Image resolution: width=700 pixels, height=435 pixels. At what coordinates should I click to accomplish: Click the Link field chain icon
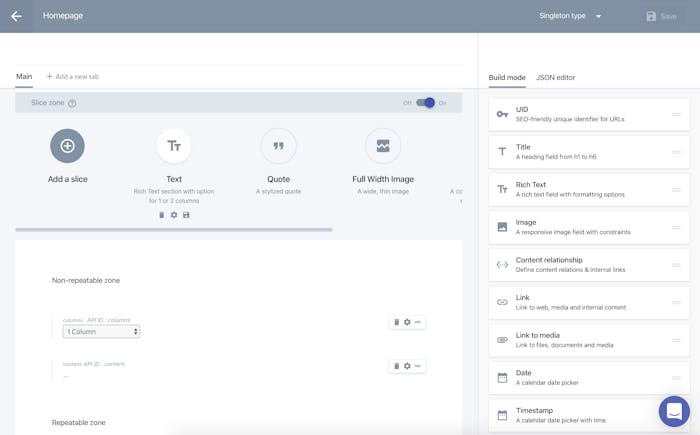(x=502, y=302)
